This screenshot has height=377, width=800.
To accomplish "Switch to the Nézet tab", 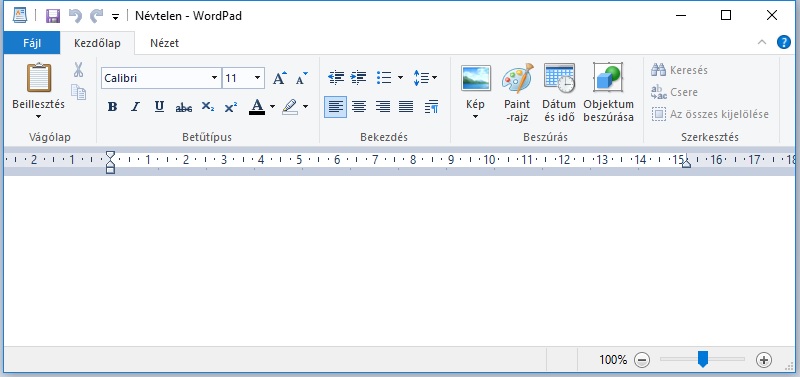I will coord(164,43).
